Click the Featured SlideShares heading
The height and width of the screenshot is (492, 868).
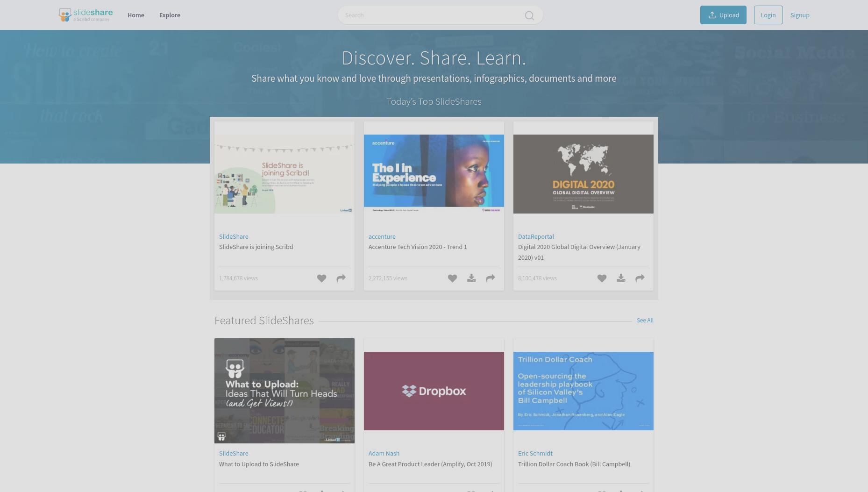[264, 320]
